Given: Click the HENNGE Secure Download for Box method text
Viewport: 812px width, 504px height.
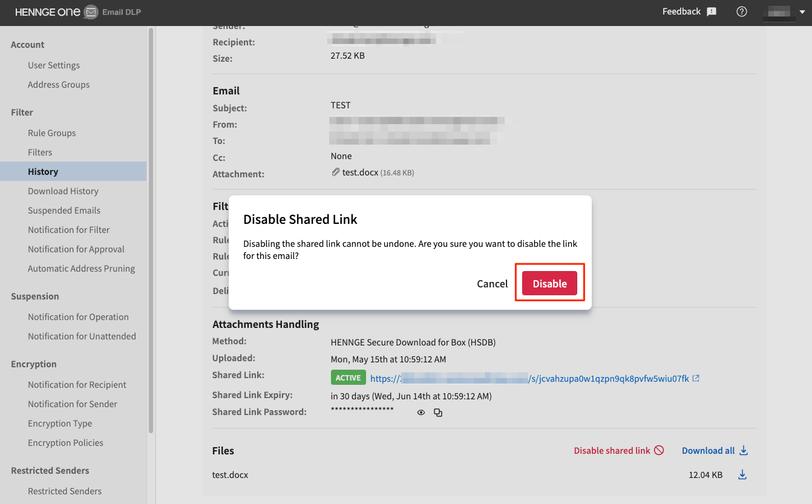Looking at the screenshot, I should [413, 342].
